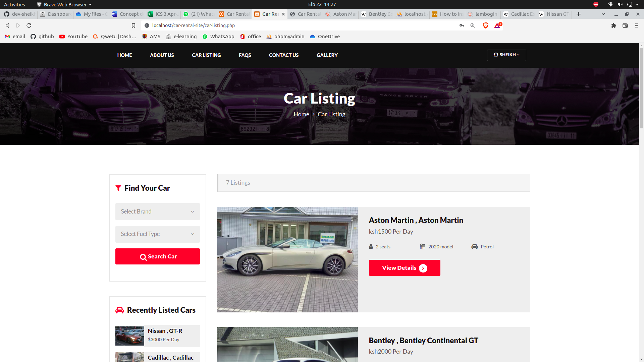
Task: Click the Brave Shields lion icon
Action: pyautogui.click(x=485, y=25)
